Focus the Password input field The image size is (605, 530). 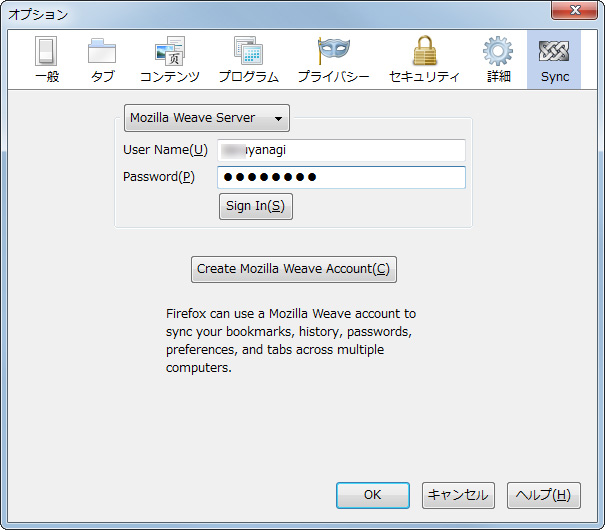[341, 177]
